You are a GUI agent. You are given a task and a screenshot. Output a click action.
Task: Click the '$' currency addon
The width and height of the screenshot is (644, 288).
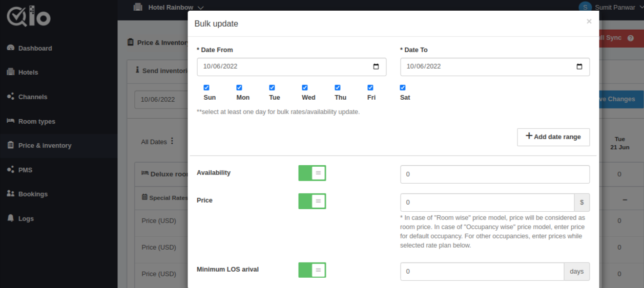click(581, 203)
